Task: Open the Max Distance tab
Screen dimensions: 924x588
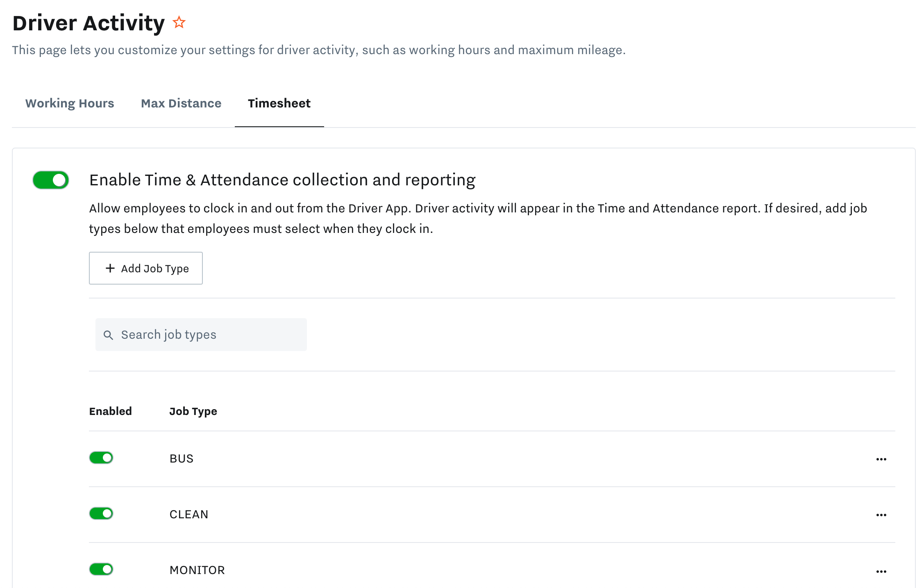Action: (181, 103)
